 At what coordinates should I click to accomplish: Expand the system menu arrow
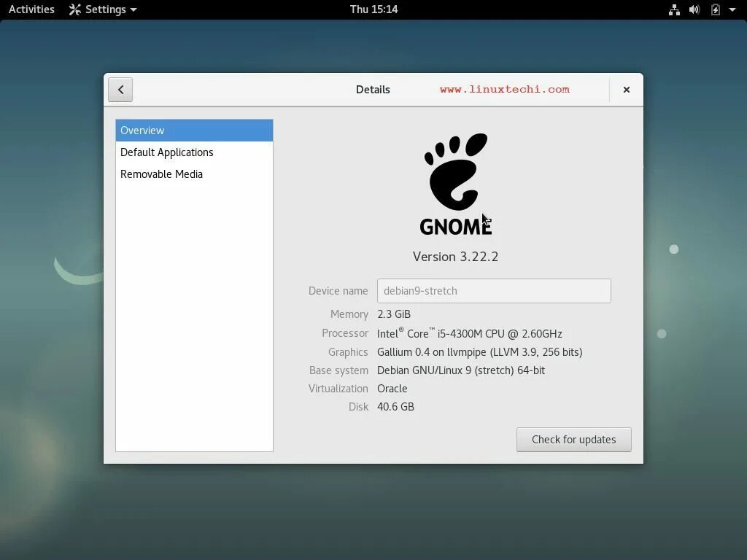coord(732,9)
